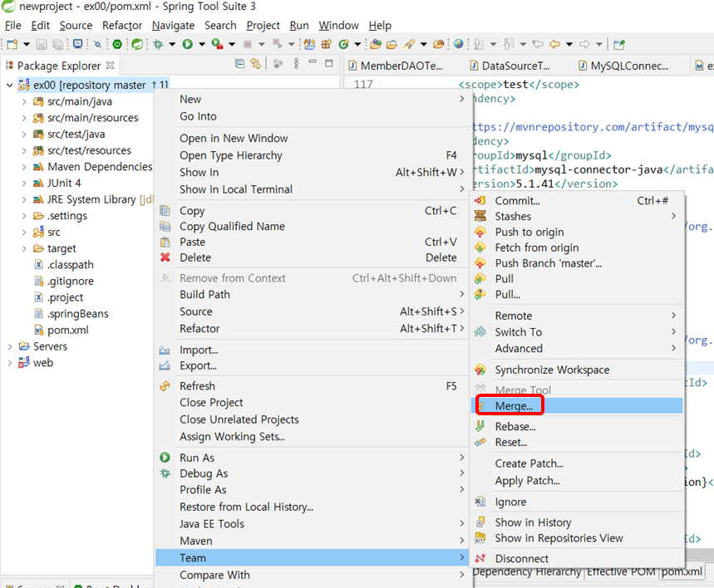Open the Window menu

pos(338,26)
